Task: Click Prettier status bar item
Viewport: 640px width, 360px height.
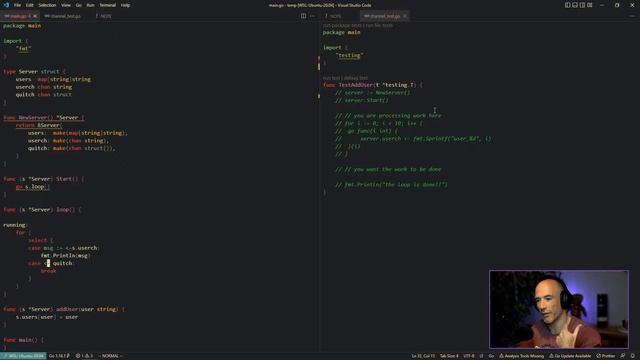Action: coord(606,356)
